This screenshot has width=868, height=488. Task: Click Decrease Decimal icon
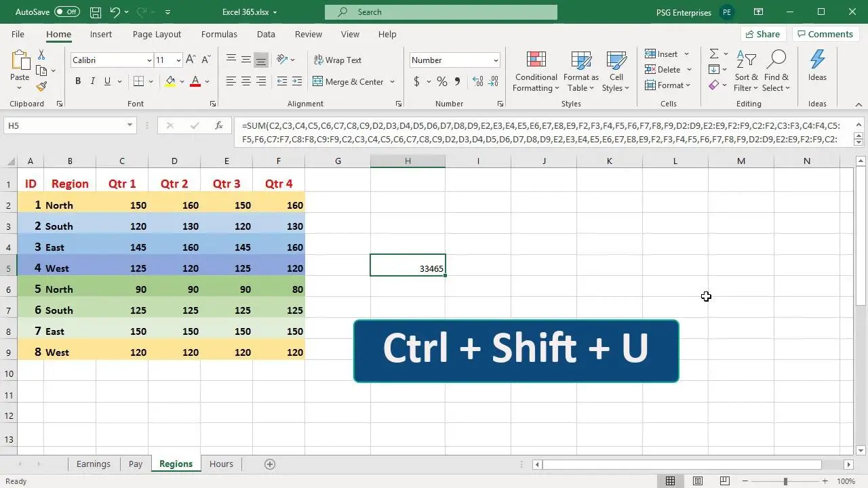click(494, 81)
